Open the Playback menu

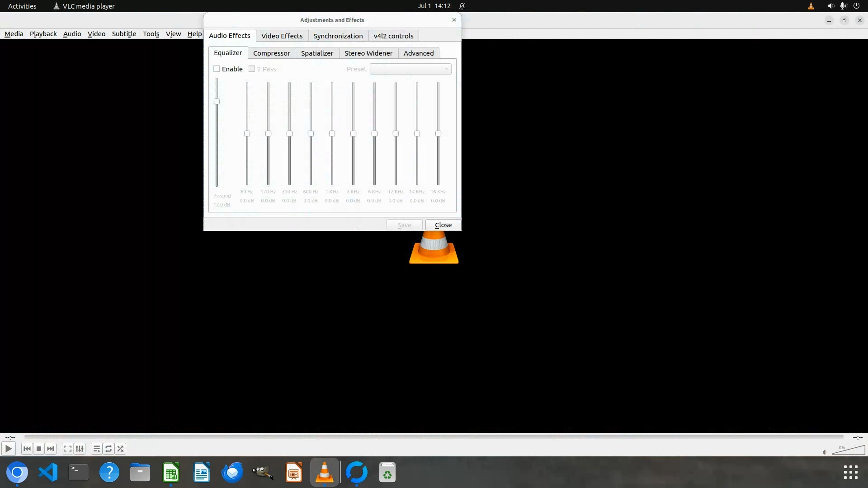coord(43,34)
